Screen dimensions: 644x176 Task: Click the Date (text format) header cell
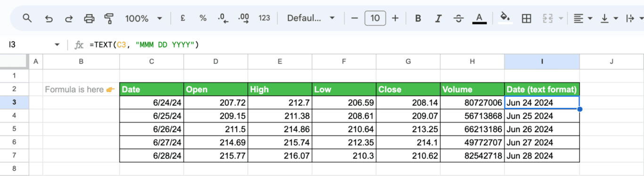(x=542, y=89)
